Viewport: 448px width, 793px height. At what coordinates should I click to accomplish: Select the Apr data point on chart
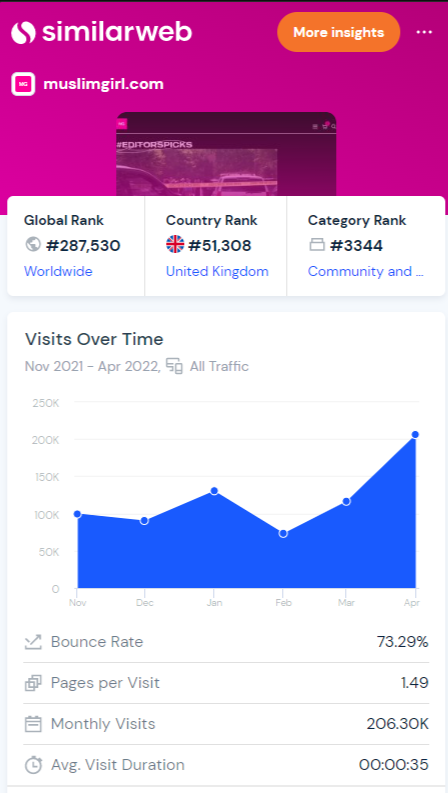pyautogui.click(x=415, y=434)
